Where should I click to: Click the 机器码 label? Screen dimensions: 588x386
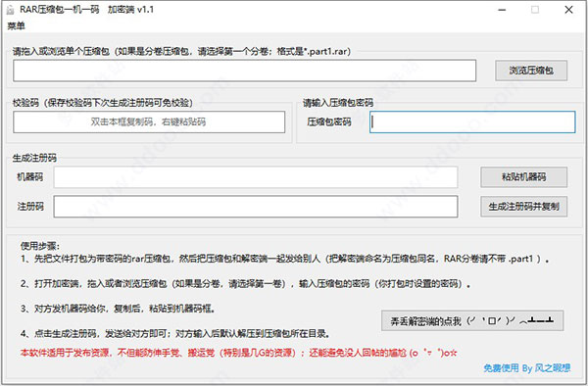tap(30, 177)
